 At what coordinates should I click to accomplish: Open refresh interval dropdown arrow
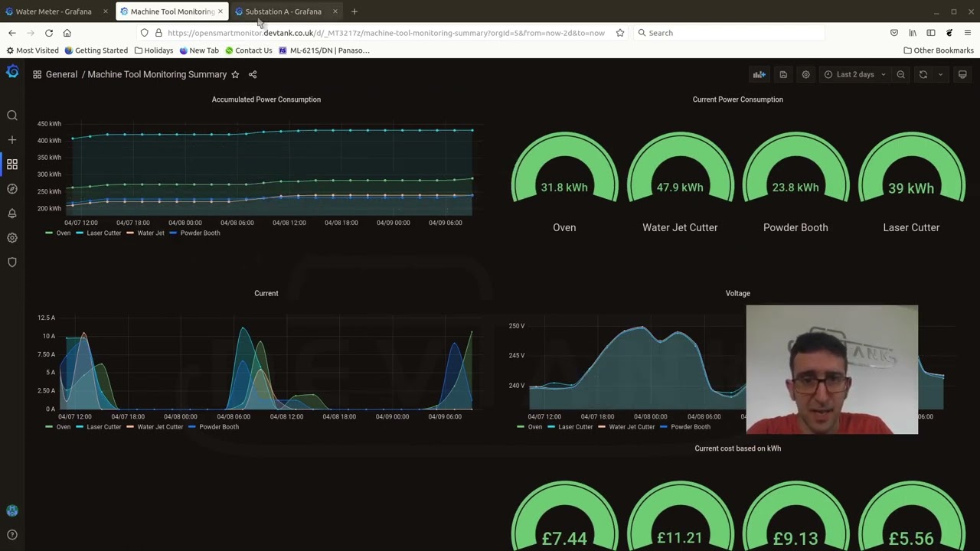[940, 74]
